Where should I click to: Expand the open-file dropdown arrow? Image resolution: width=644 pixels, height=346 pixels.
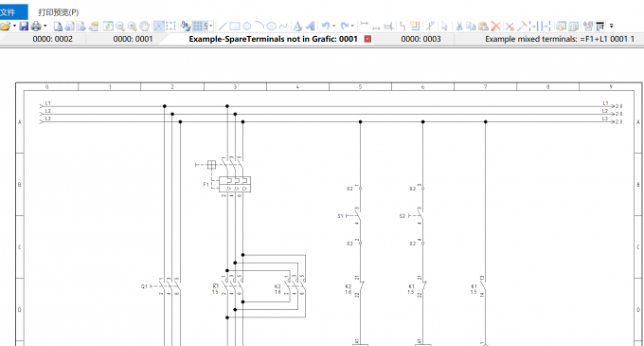click(15, 26)
